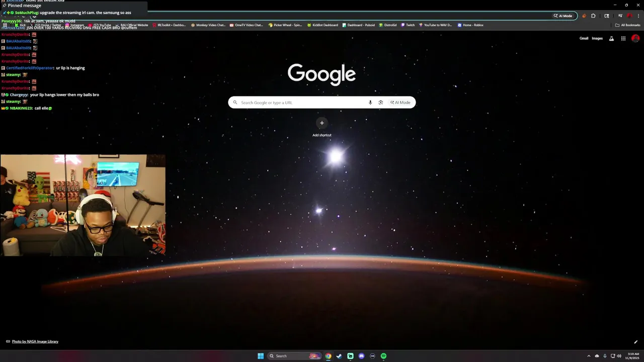Open the YouTube to WAV bookmark

(435, 25)
